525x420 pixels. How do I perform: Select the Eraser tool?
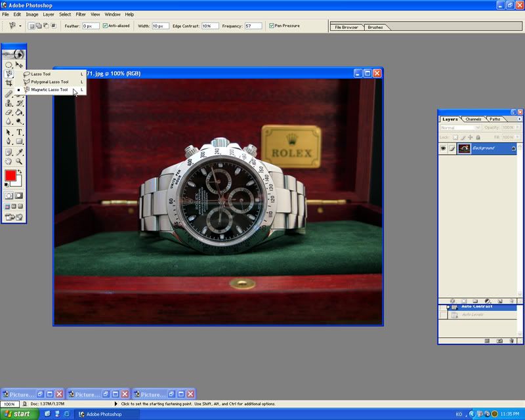9,112
